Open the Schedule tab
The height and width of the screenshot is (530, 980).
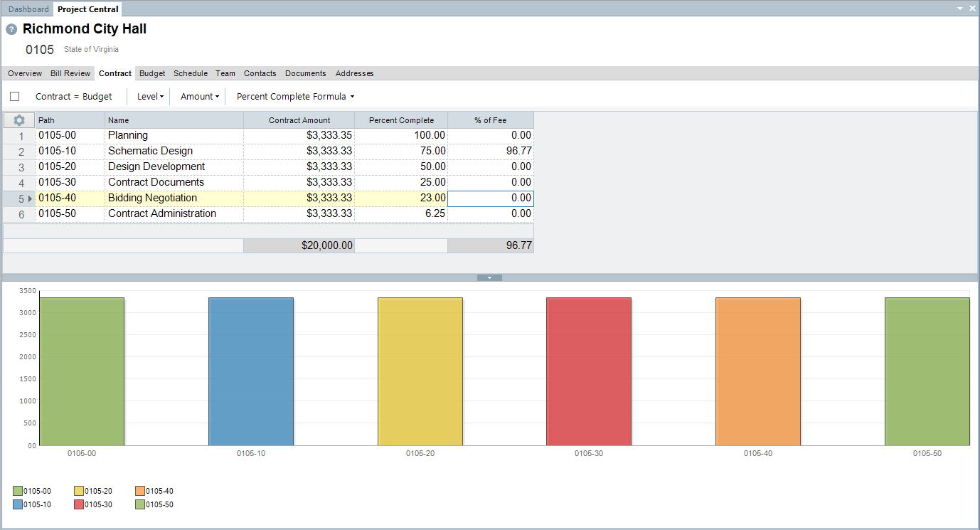coord(191,73)
